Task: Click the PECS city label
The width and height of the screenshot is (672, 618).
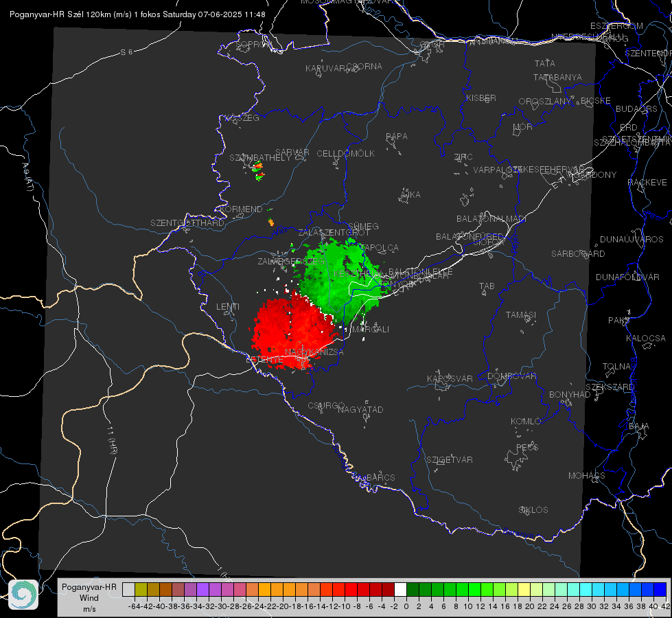Action: [x=527, y=447]
